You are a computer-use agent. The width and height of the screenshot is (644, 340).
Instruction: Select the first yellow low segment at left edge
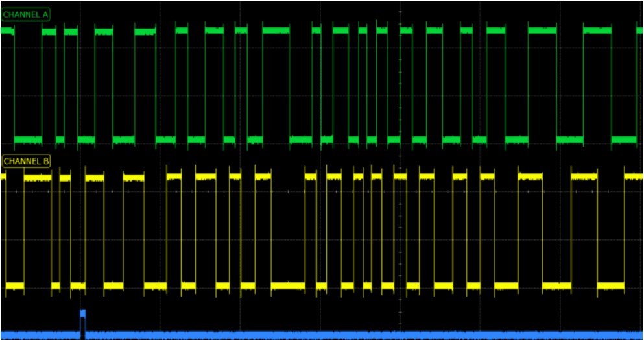click(15, 285)
